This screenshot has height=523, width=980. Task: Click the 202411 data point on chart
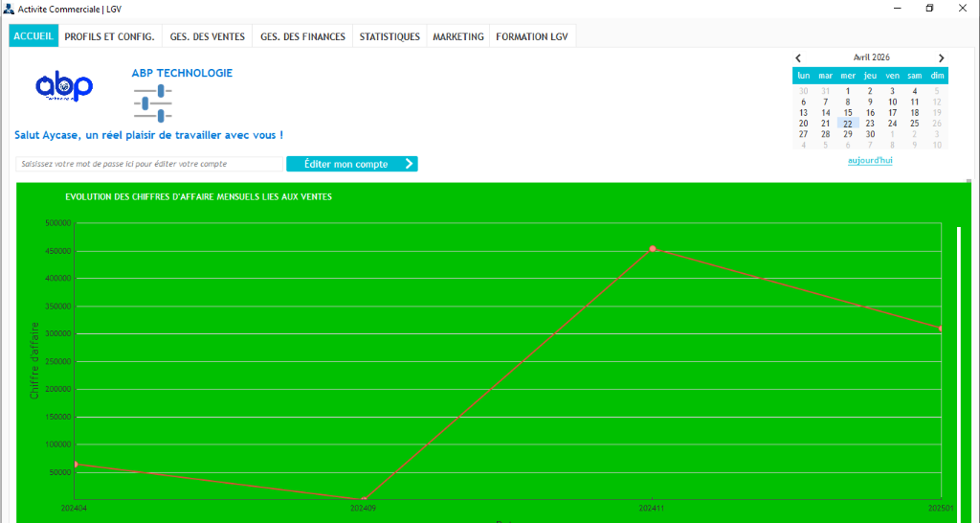click(x=653, y=249)
